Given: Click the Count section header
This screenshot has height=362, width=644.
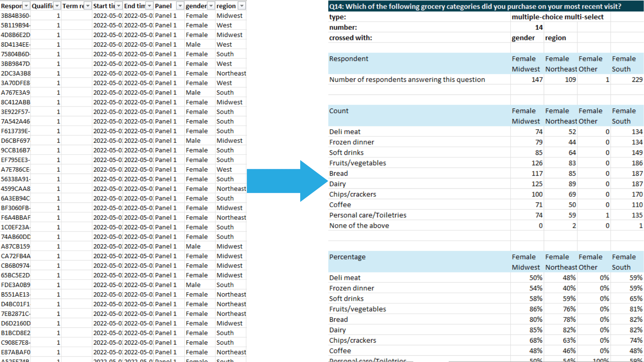Looking at the screenshot, I should 339,111.
